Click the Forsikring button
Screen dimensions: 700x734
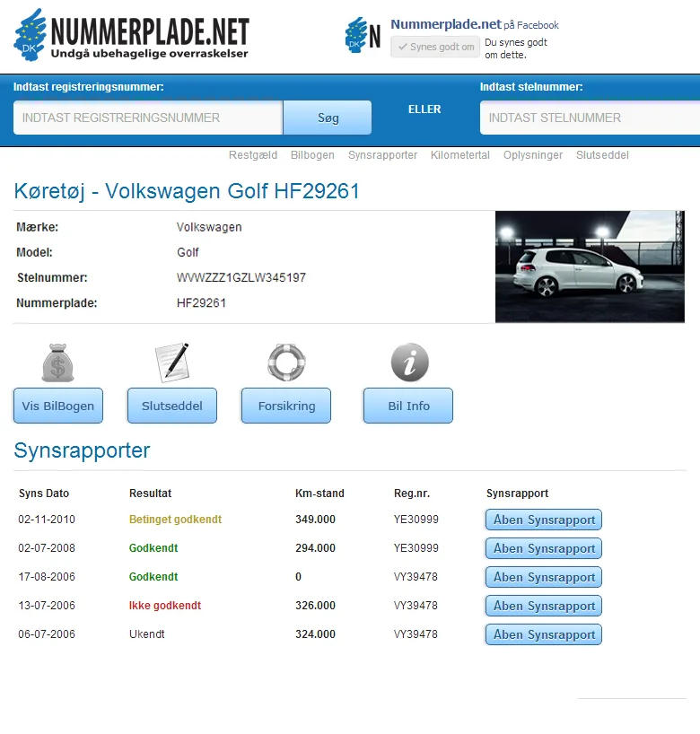click(x=286, y=406)
